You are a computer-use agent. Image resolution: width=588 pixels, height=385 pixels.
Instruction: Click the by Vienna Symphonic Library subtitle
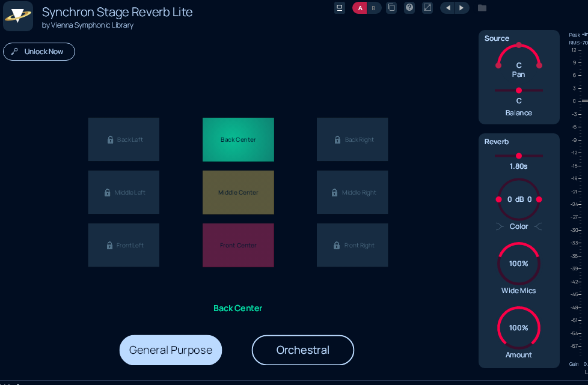pos(88,25)
